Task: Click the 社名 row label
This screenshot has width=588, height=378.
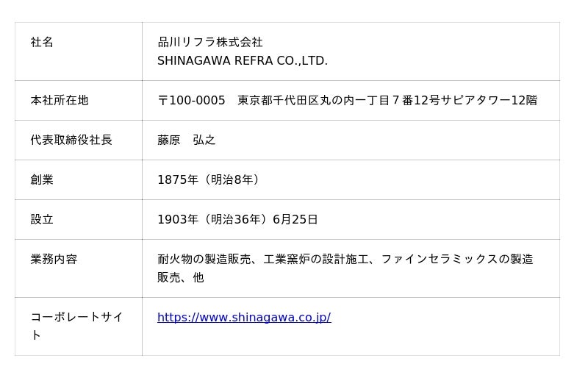Action: click(x=42, y=43)
